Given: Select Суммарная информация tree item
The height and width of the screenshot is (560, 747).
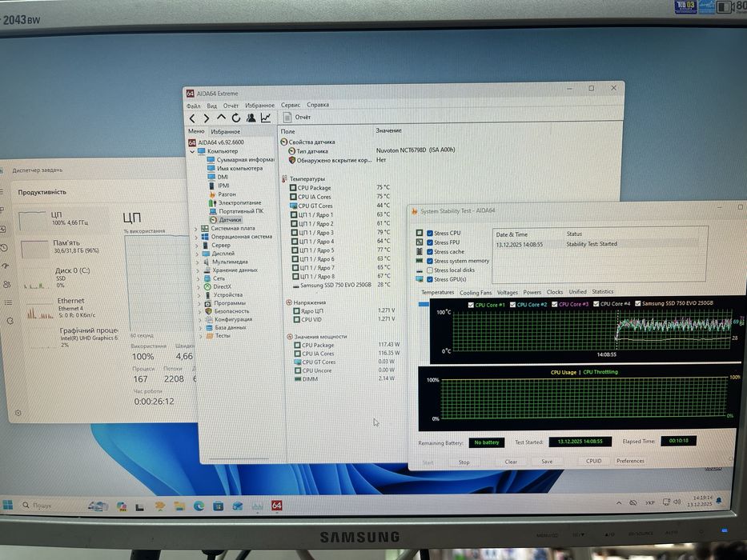Looking at the screenshot, I should (x=240, y=159).
